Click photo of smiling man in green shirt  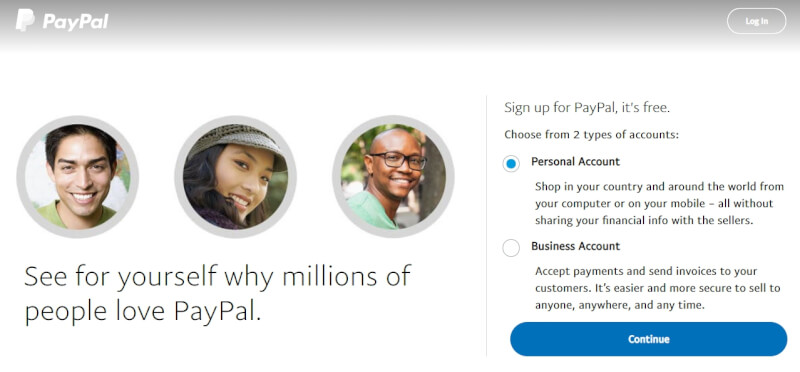click(x=78, y=177)
